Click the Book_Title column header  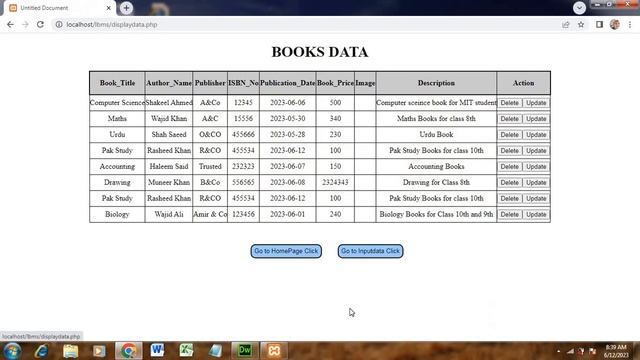pos(117,83)
